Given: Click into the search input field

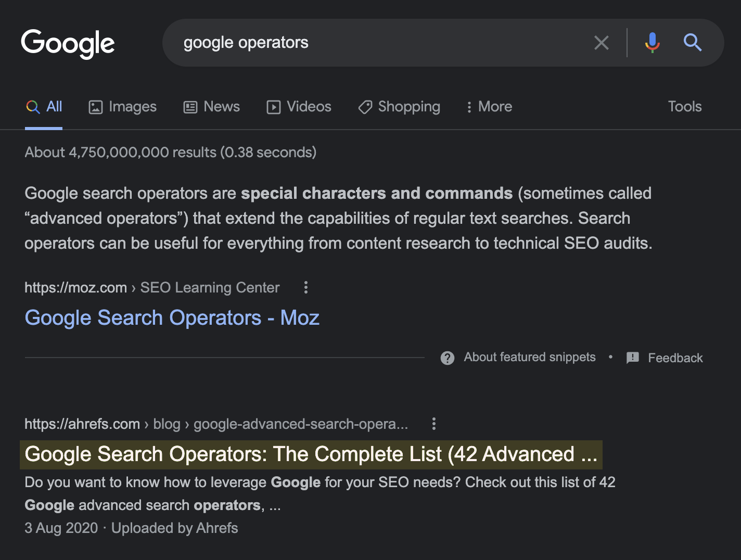Looking at the screenshot, I should click(380, 43).
